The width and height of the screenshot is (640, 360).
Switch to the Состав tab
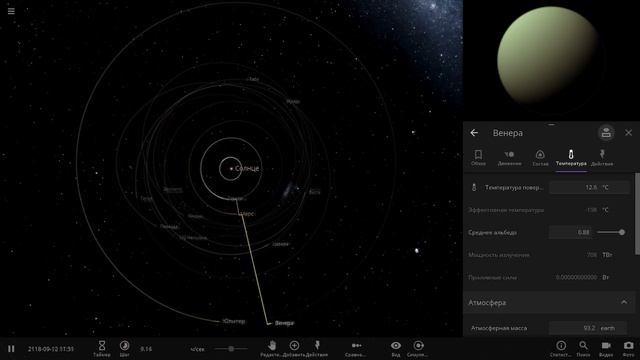point(540,158)
